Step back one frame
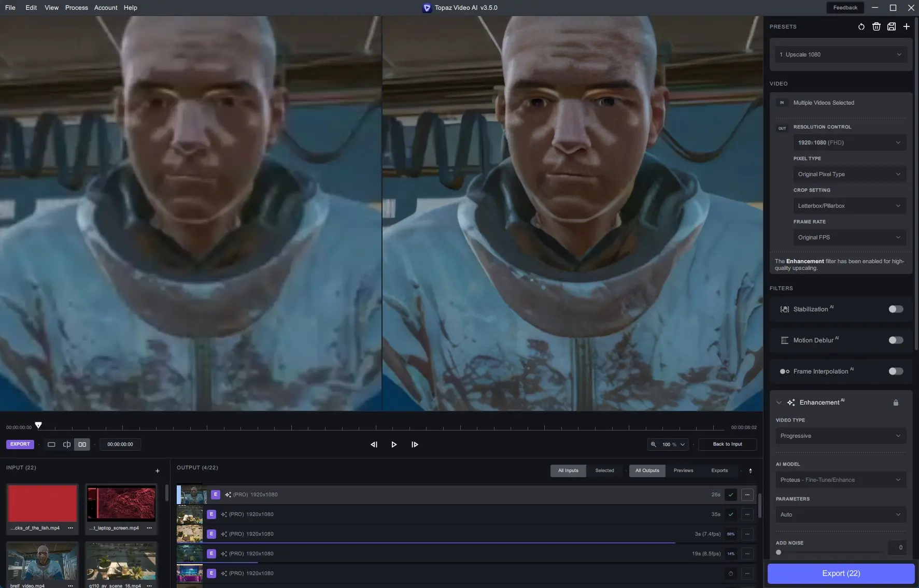 [x=374, y=444]
